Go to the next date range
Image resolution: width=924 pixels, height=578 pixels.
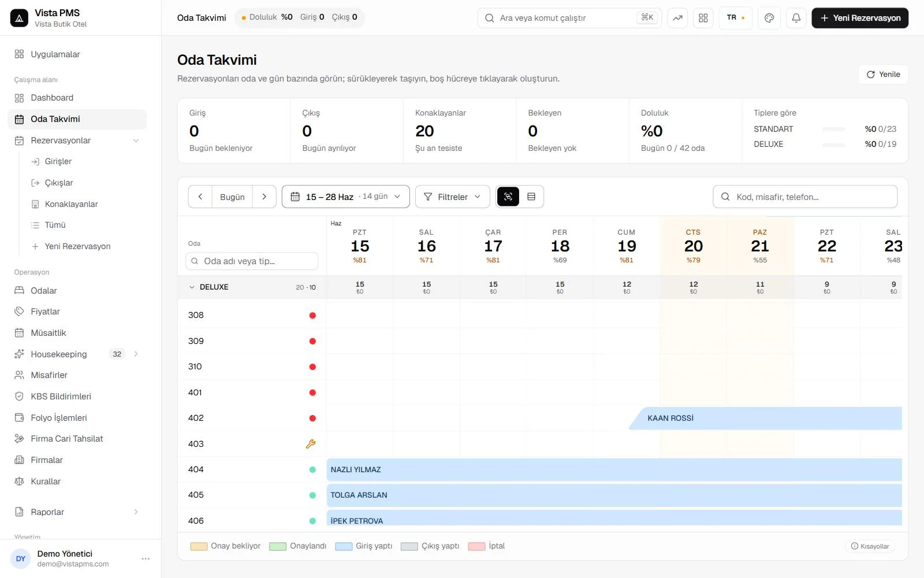[x=264, y=197]
